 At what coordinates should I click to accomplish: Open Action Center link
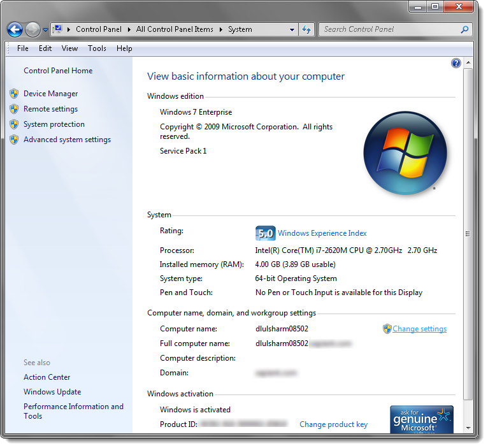pos(47,377)
